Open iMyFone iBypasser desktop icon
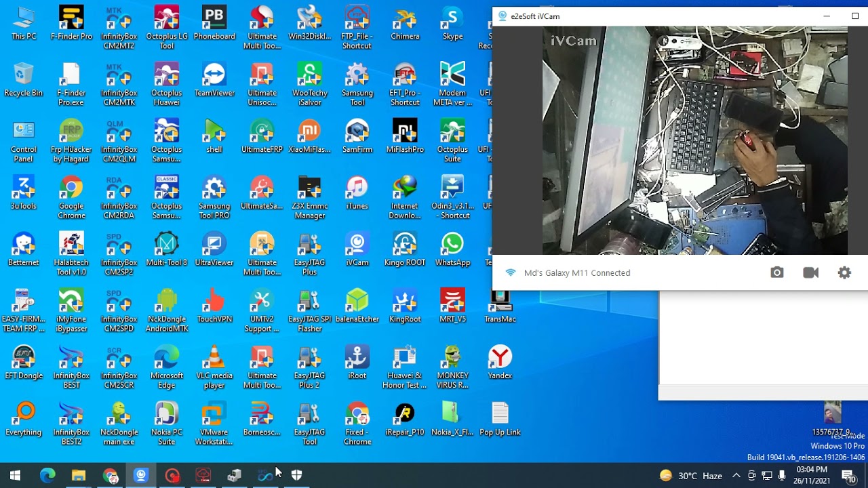Screen dimensions: 868x488 [71, 311]
